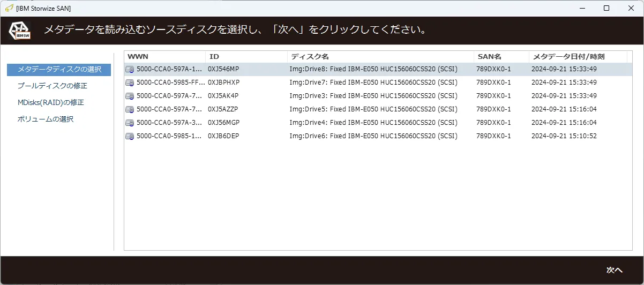Close the IBM Storwize SAN window
The image size is (644, 285).
(631, 8)
